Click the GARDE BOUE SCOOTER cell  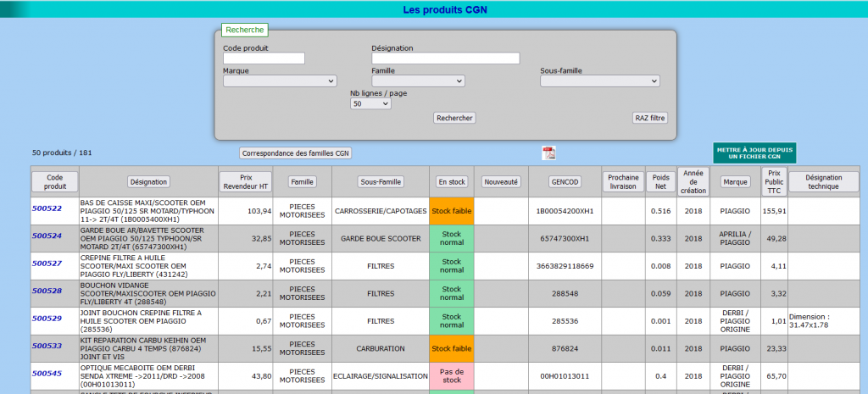pos(381,238)
